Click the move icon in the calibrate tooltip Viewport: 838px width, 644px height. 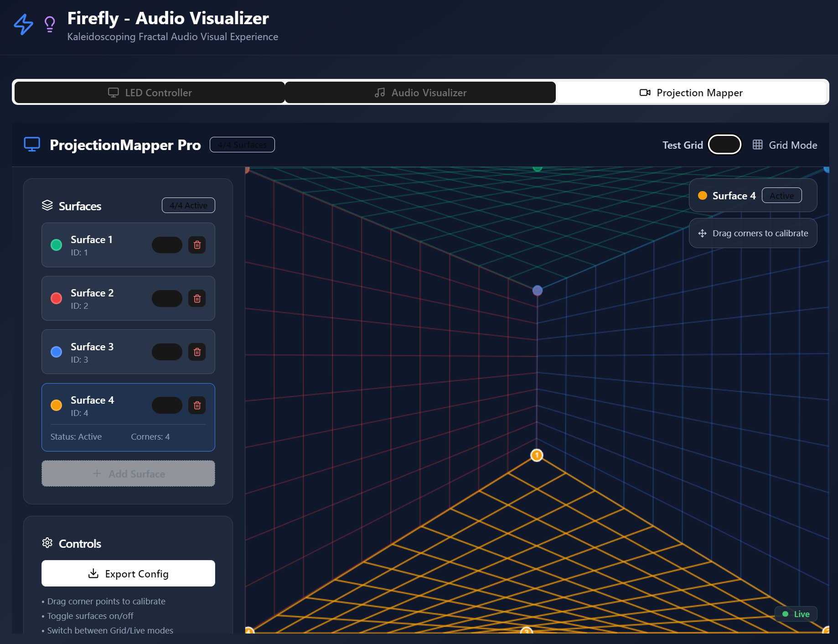point(702,233)
